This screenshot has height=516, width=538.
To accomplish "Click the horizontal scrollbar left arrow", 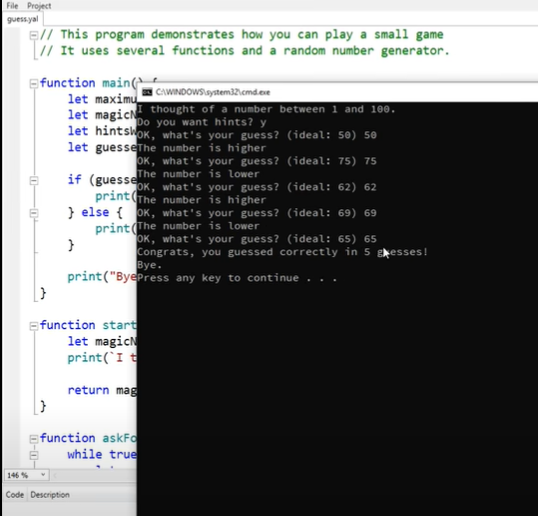I will 55,476.
